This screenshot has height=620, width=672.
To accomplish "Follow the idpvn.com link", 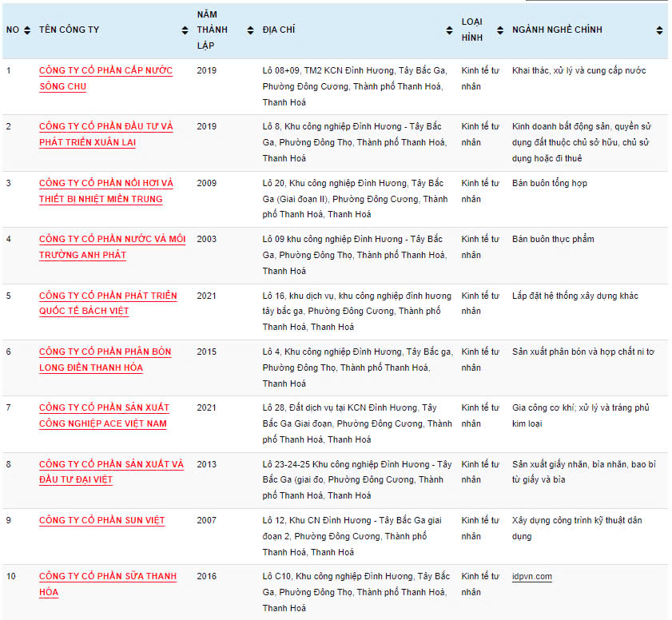I will tap(532, 576).
